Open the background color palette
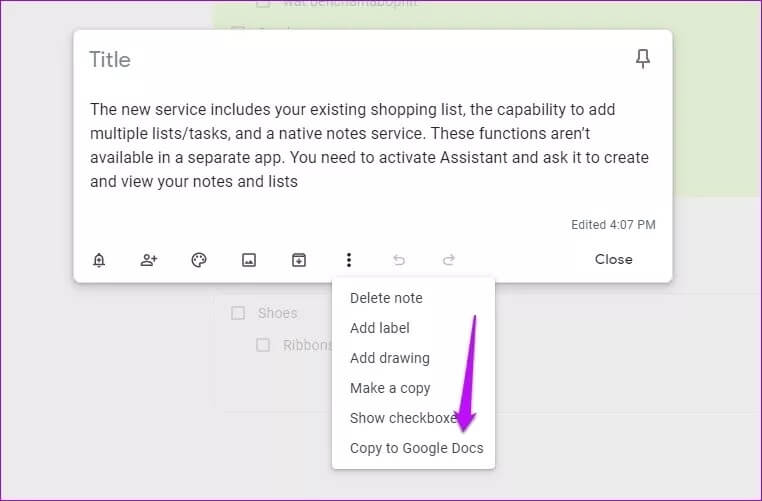Viewport: 762px width, 501px height. (x=199, y=260)
